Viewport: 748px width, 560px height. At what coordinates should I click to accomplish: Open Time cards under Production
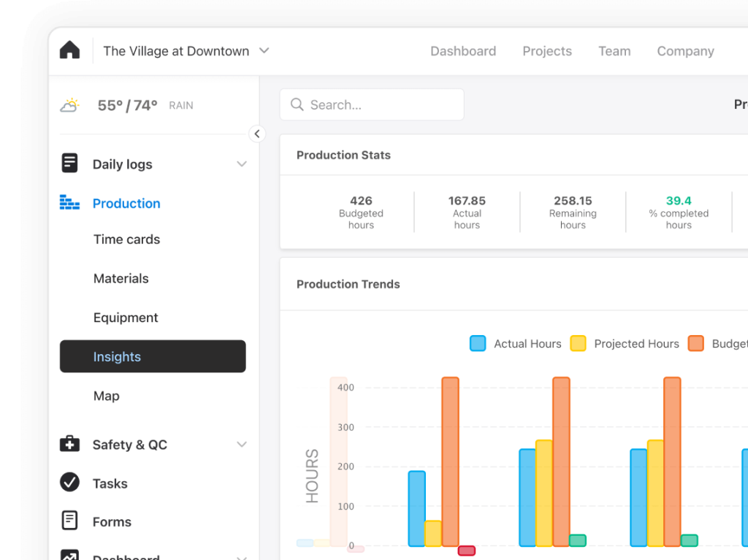[127, 239]
